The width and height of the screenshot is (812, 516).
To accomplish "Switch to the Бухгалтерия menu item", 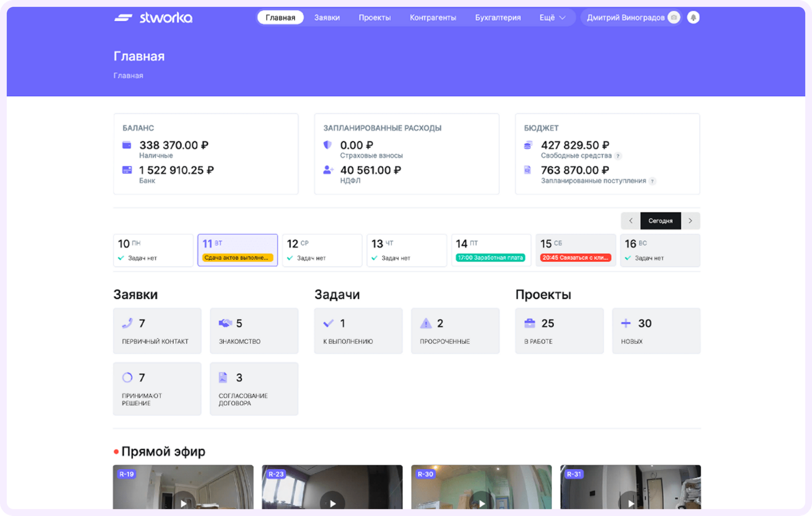I will coord(498,17).
